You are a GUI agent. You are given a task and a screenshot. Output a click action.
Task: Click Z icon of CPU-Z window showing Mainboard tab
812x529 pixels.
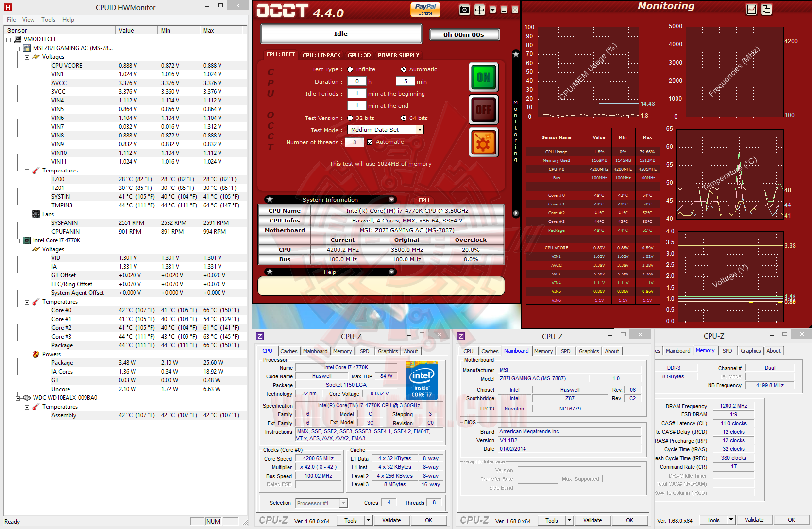point(461,336)
